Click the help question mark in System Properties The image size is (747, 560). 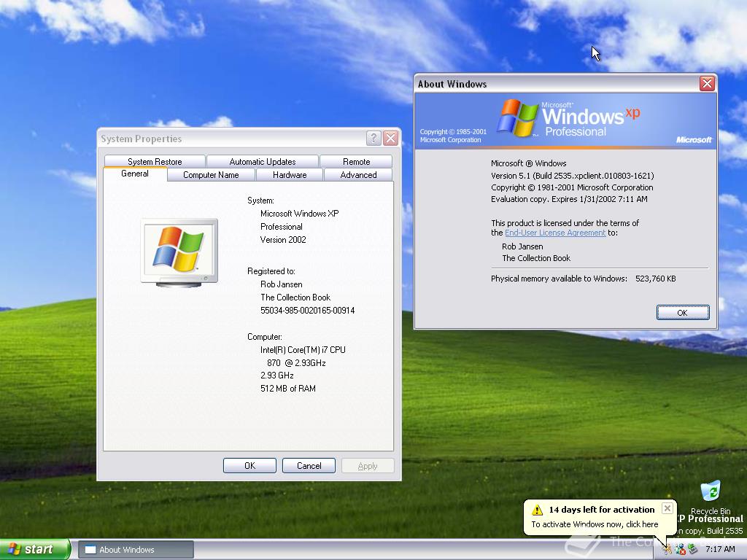click(x=373, y=138)
